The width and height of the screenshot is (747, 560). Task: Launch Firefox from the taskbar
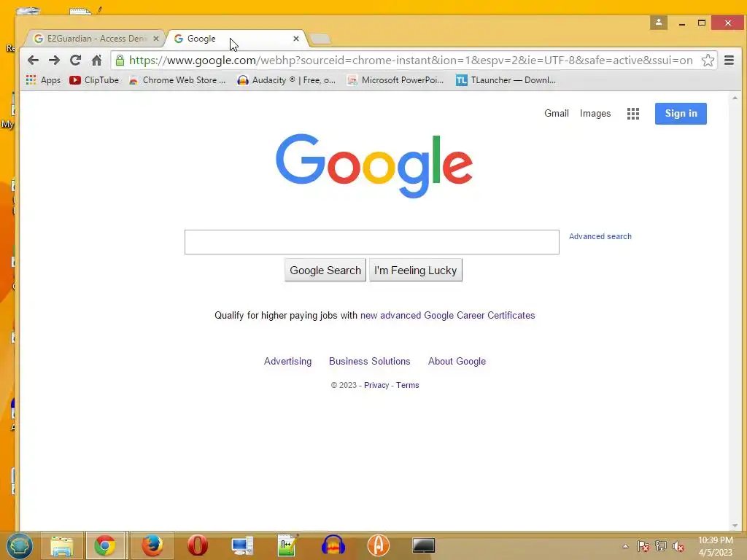click(x=152, y=545)
